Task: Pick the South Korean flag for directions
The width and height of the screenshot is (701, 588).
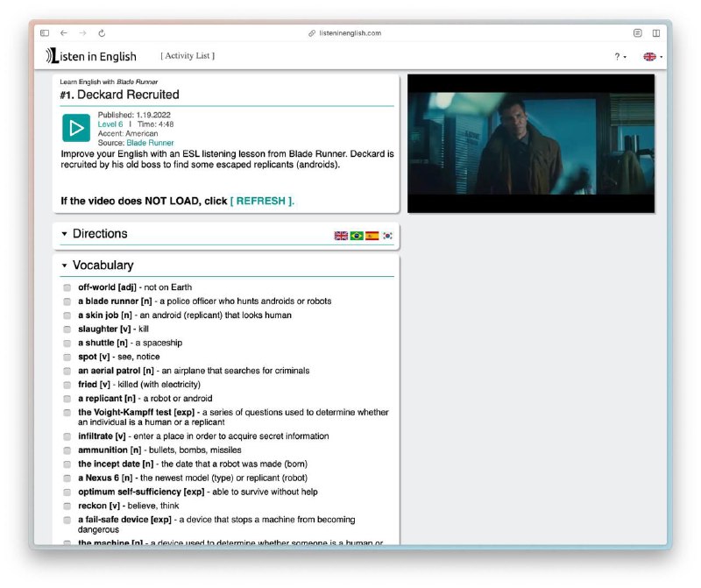Action: tap(387, 236)
